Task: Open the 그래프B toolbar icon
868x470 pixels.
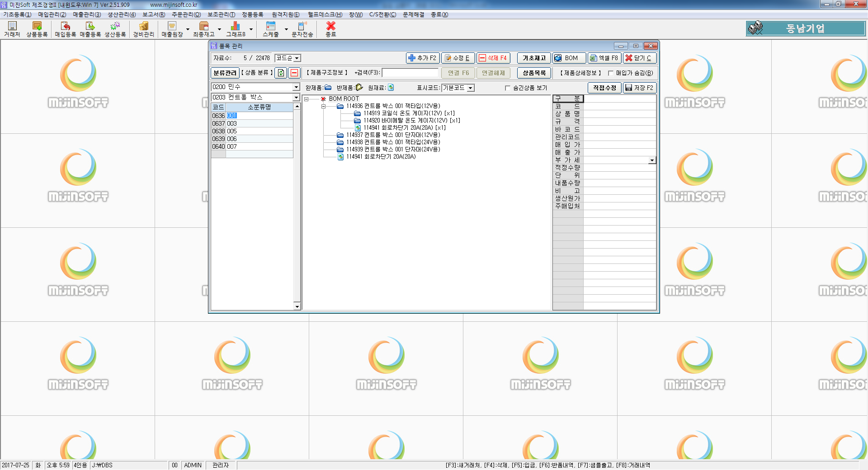Action: pyautogui.click(x=236, y=29)
